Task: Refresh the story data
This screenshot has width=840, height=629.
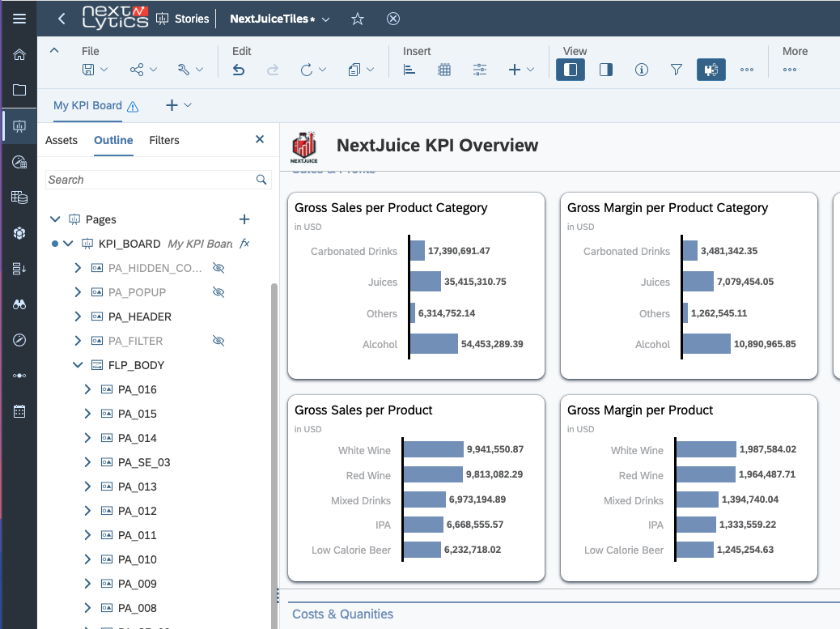Action: pyautogui.click(x=308, y=70)
